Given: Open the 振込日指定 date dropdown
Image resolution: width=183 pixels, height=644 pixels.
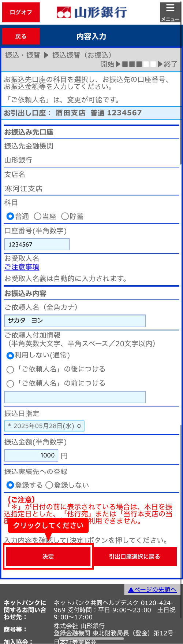Looking at the screenshot, I should tap(44, 426).
